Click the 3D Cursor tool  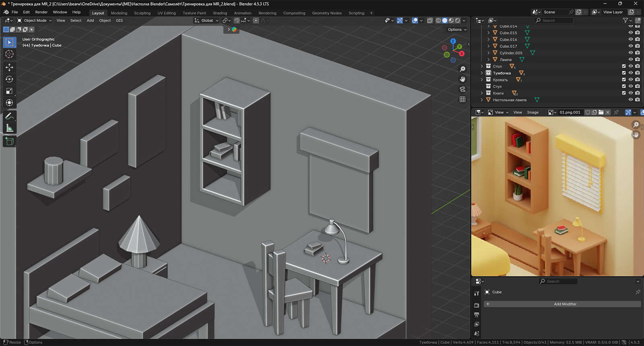(x=9, y=54)
